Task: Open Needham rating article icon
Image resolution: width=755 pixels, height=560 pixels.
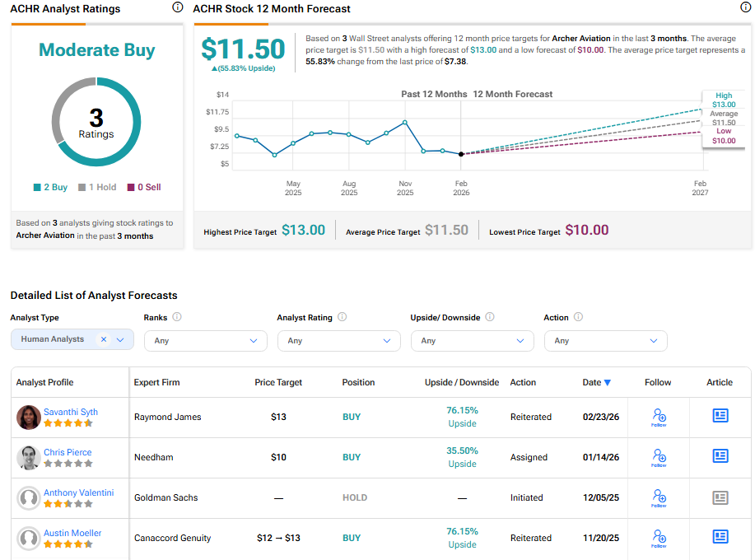Action: [x=720, y=456]
